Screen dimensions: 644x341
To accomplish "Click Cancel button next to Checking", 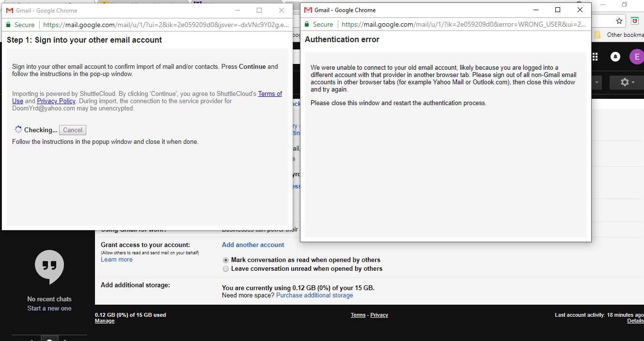I will click(73, 130).
